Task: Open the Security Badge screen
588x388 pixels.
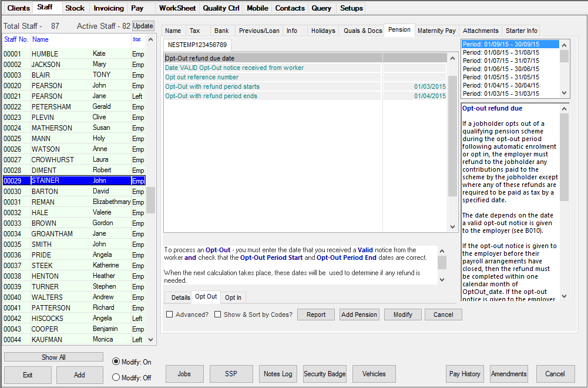Action: 324,373
